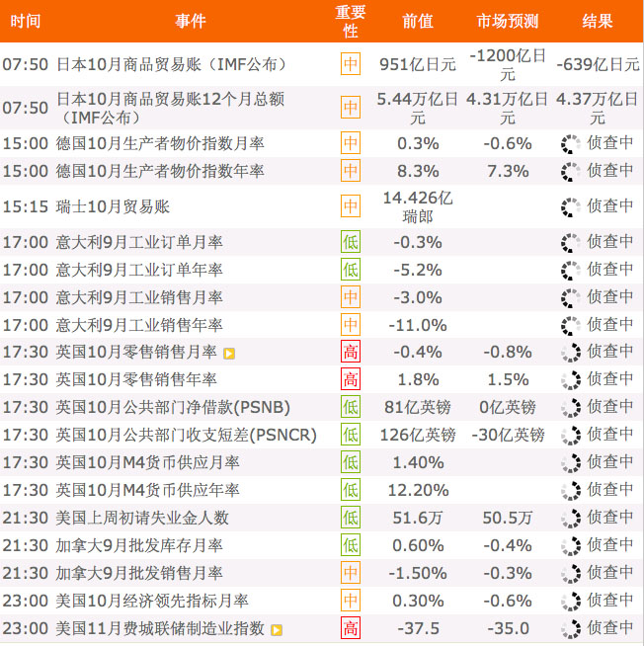Click the loading spinner in the 美国上周初请失业金人数 row

coord(571,518)
